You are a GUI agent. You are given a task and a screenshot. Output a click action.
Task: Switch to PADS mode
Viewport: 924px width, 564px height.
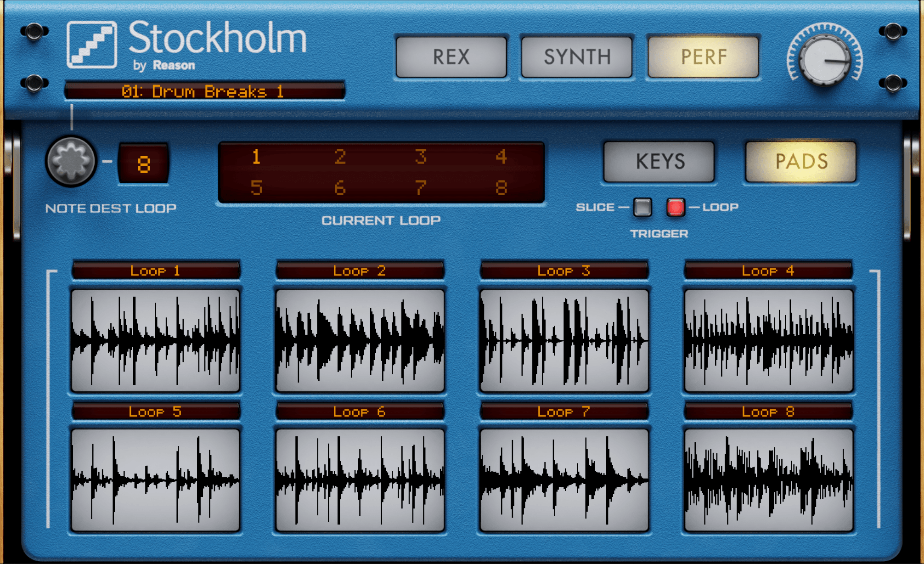coord(801,162)
